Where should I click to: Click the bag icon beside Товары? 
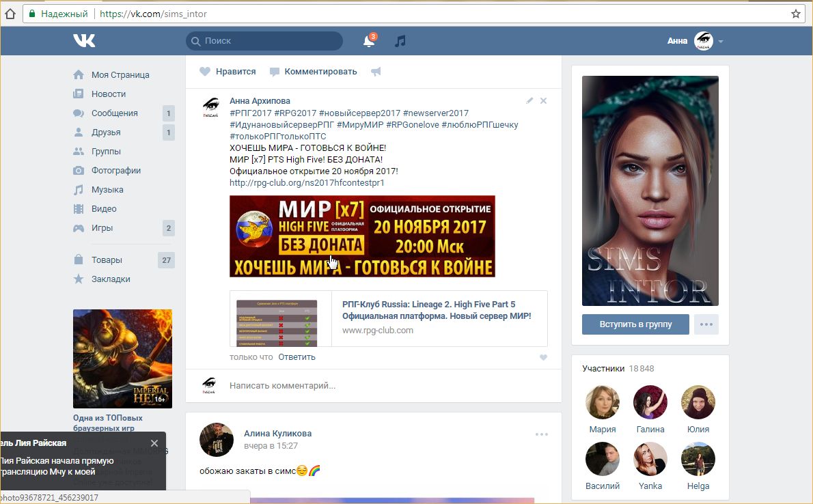click(x=79, y=260)
